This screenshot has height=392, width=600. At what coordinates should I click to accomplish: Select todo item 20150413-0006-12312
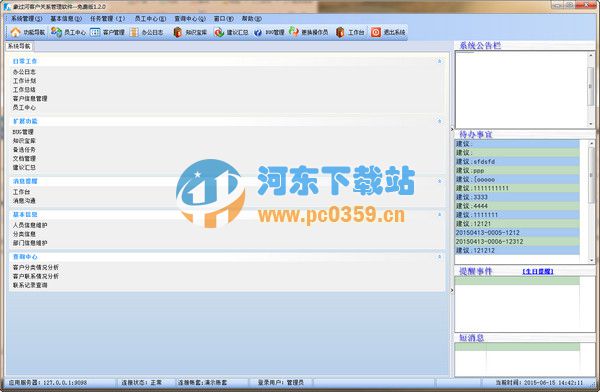517,242
